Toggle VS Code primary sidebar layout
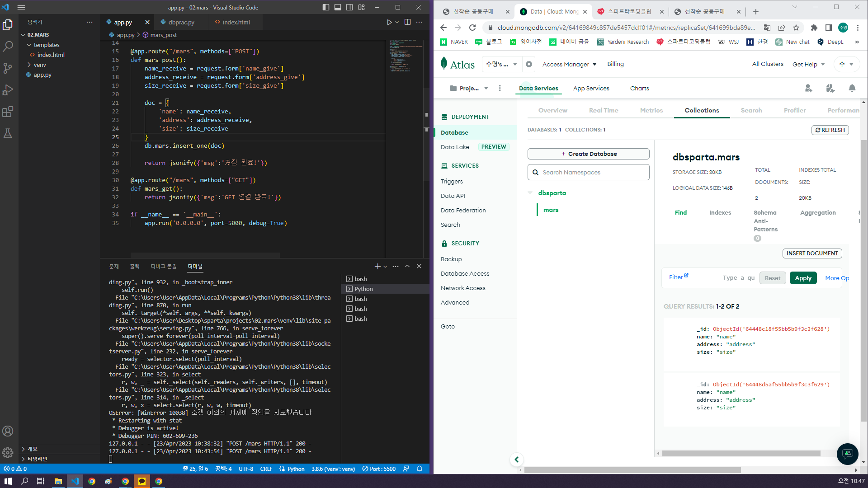The width and height of the screenshot is (868, 488). tap(326, 7)
